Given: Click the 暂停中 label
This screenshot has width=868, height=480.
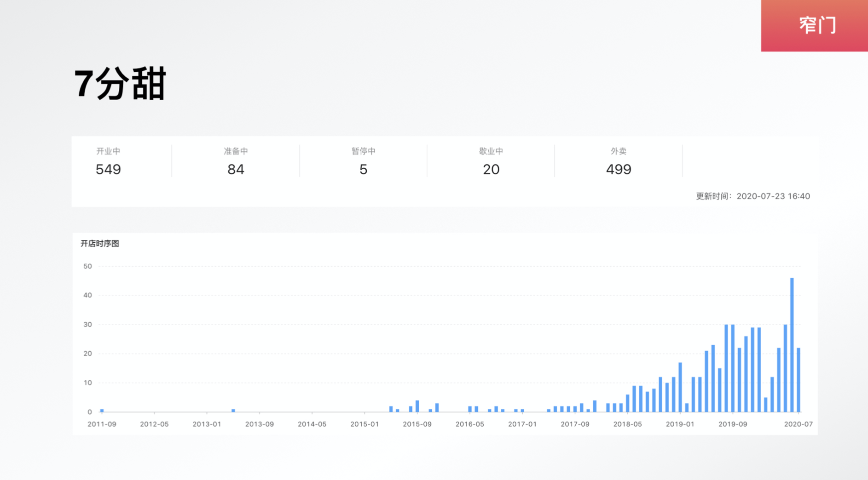Looking at the screenshot, I should click(x=364, y=151).
